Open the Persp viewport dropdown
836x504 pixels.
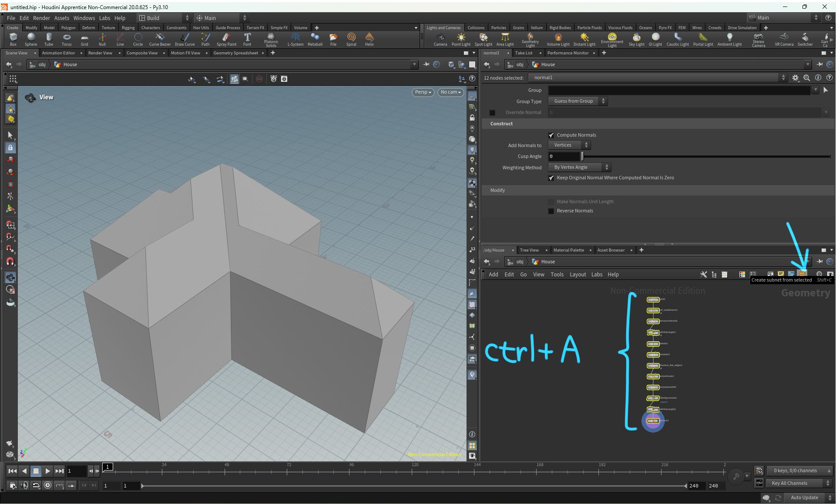(422, 92)
